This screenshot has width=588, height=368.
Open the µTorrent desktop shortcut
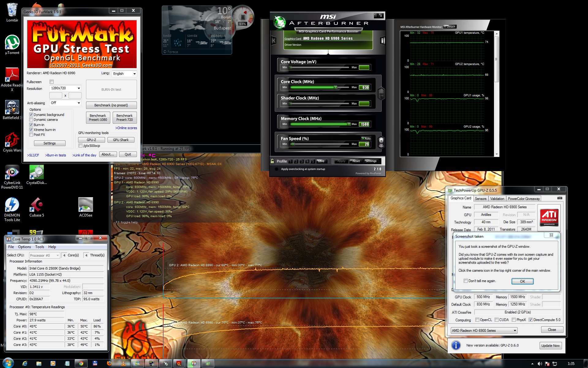pyautogui.click(x=12, y=45)
